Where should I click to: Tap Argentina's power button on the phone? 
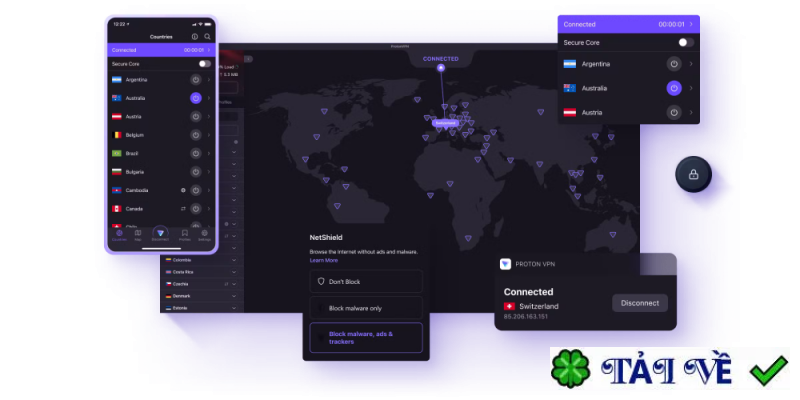point(196,80)
